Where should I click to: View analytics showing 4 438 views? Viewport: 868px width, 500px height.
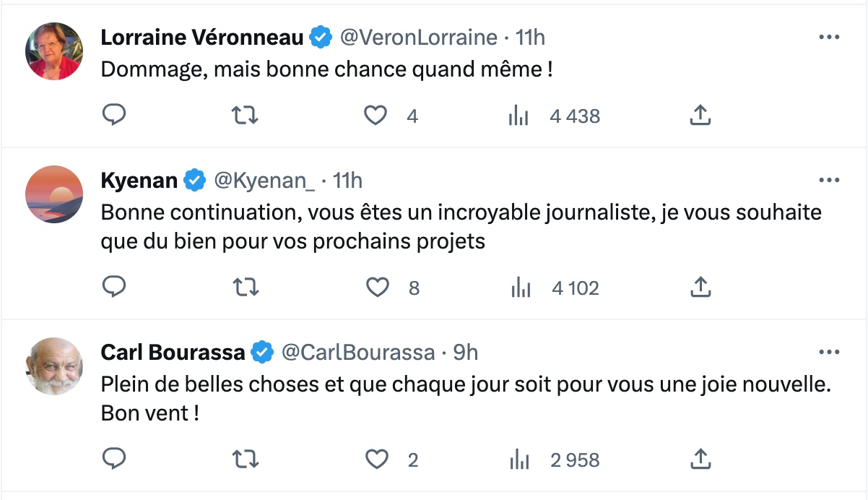(555, 116)
